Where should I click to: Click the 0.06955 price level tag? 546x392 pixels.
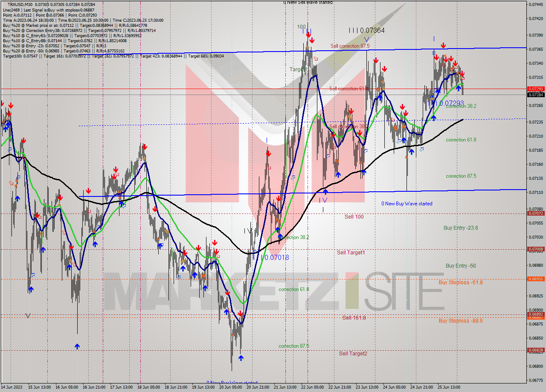click(x=535, y=279)
